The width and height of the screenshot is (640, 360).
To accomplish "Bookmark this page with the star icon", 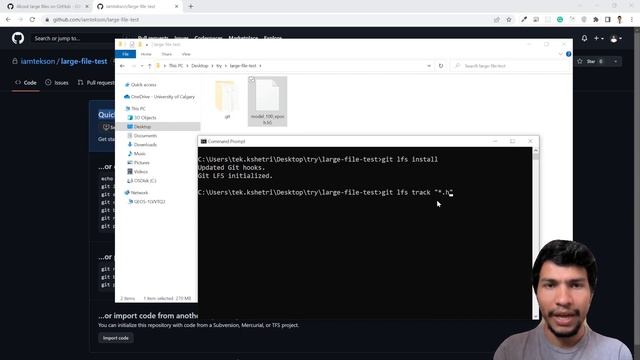I will pyautogui.click(x=509, y=19).
